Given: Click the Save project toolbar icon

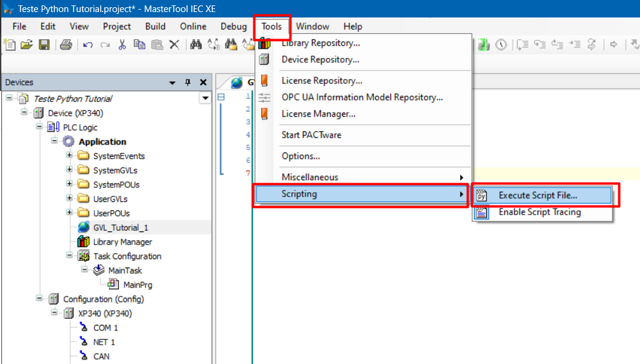Looking at the screenshot, I should [43, 45].
